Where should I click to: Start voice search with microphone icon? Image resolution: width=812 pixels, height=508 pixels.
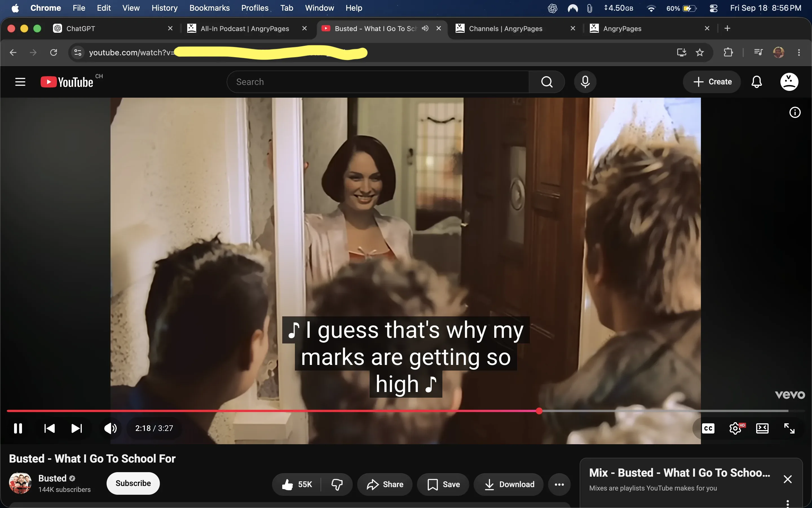(585, 82)
